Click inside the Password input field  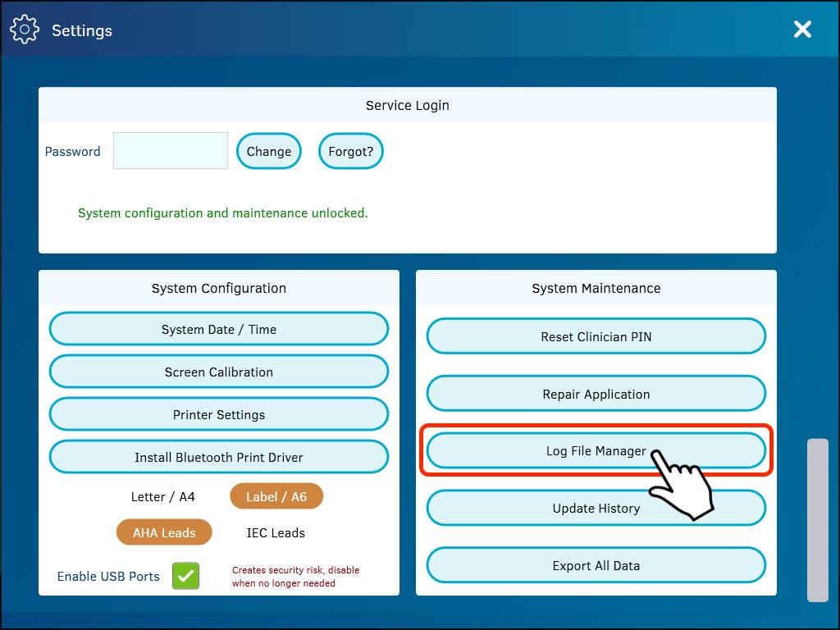(170, 151)
